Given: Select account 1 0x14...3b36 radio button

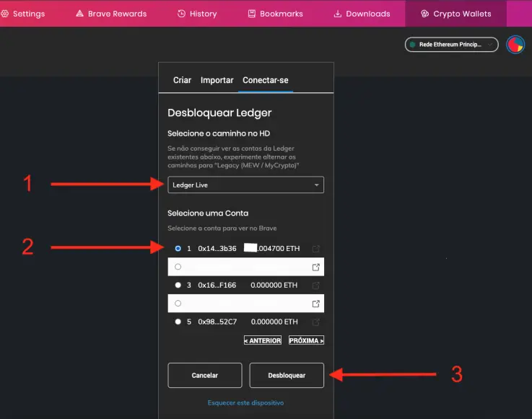Looking at the screenshot, I should [x=178, y=249].
